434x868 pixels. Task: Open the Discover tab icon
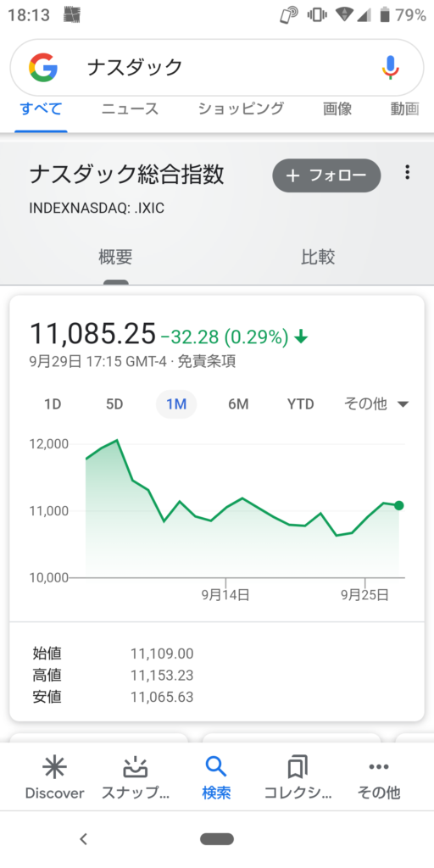55,768
